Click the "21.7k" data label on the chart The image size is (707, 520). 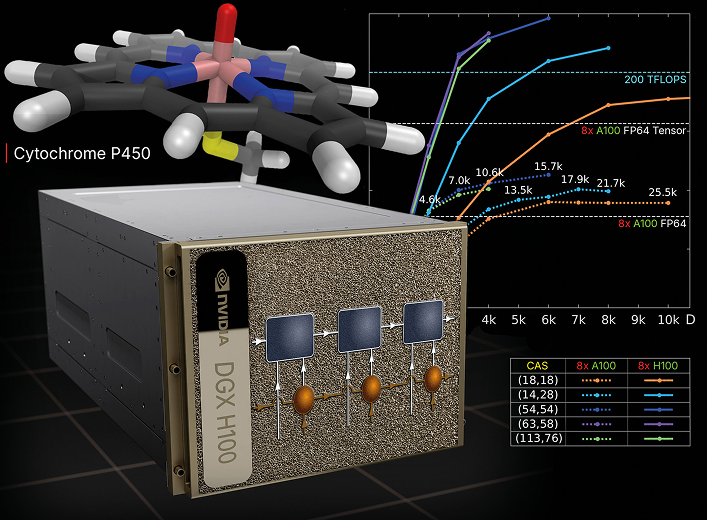click(611, 184)
